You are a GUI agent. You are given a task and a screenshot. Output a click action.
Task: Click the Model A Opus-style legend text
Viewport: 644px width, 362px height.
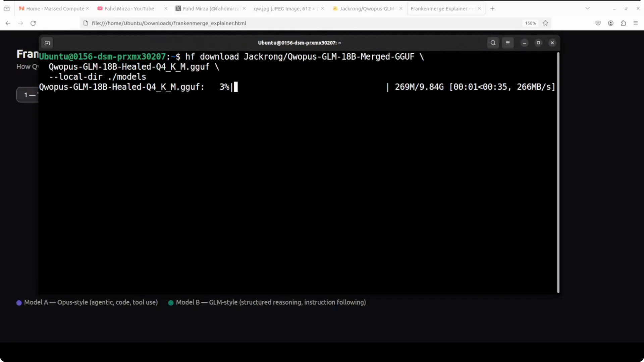click(x=91, y=302)
